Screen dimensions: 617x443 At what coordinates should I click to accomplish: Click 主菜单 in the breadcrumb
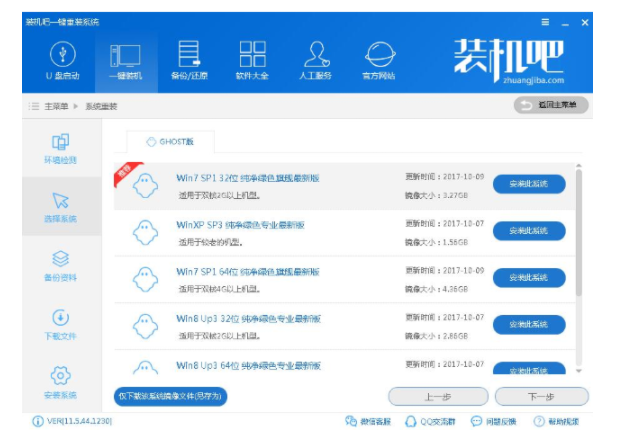[x=56, y=106]
